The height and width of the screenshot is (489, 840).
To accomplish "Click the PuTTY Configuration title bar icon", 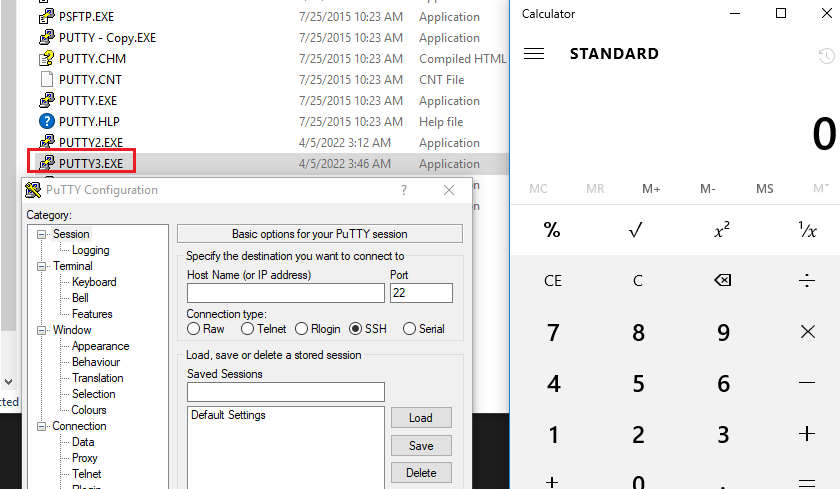I will tap(33, 190).
